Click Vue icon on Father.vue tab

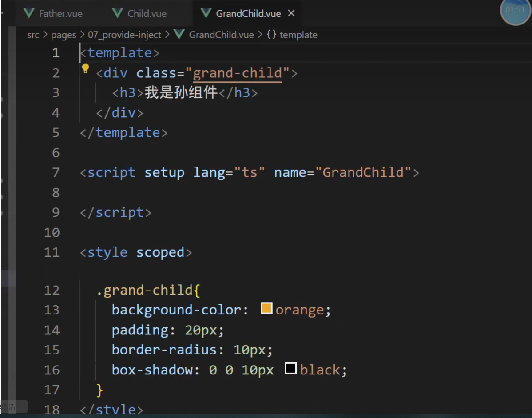click(x=29, y=14)
